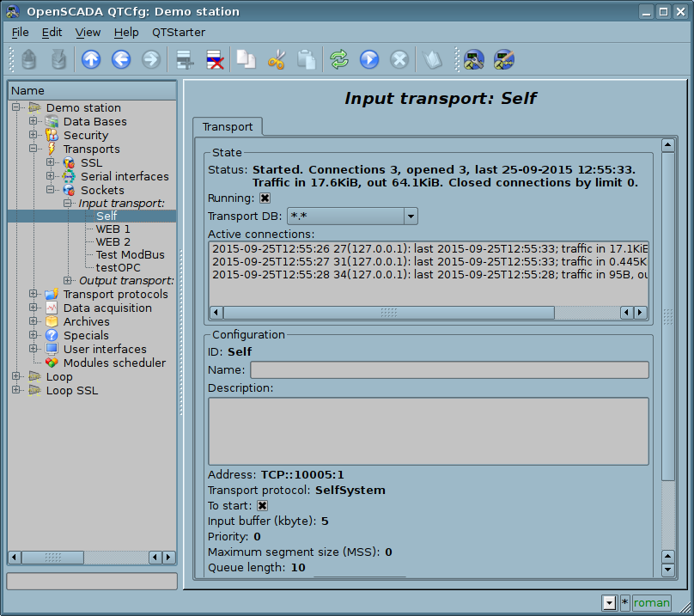This screenshot has width=694, height=616.
Task: Click the Archives icon in tree
Action: (52, 321)
